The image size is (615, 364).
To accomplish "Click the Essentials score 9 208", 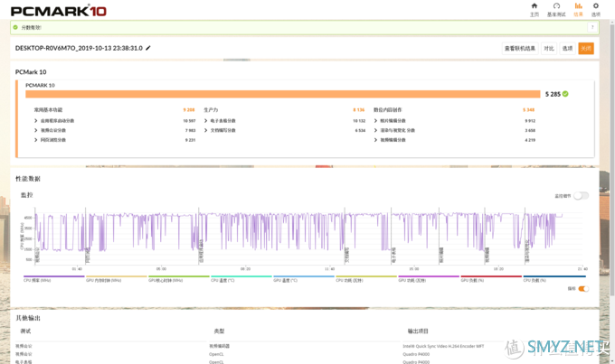I will [189, 110].
